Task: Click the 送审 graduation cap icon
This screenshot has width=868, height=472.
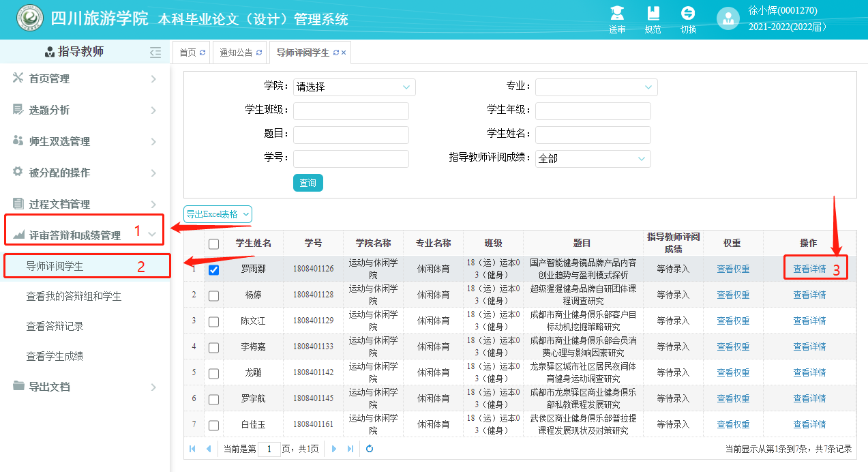Action: (617, 14)
